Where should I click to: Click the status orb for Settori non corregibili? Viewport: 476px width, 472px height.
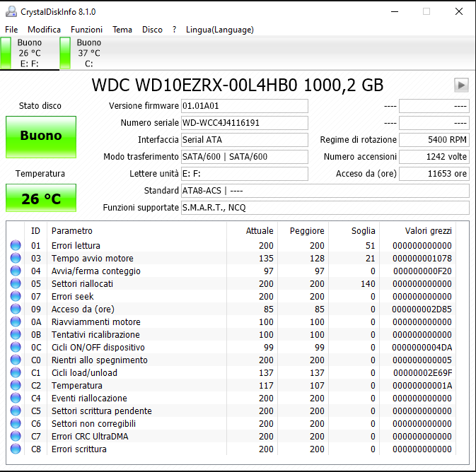tap(16, 423)
